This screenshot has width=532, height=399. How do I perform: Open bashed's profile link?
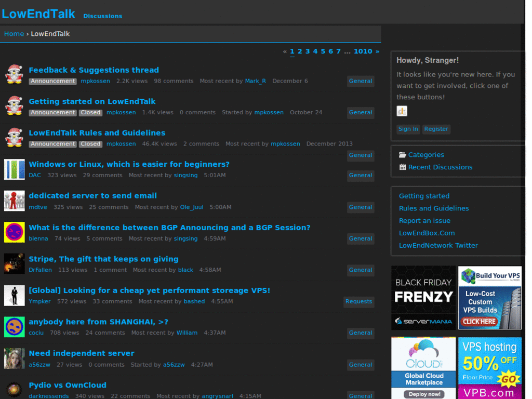click(x=194, y=301)
